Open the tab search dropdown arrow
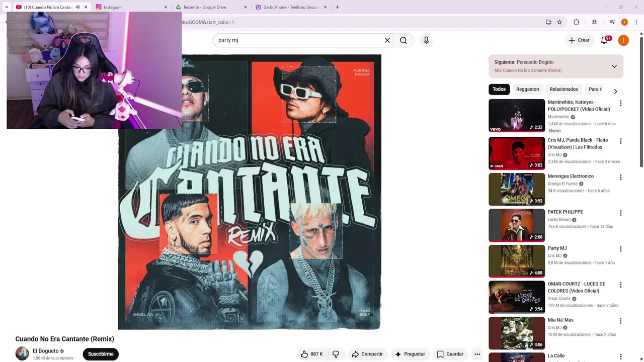 pyautogui.click(x=7, y=7)
